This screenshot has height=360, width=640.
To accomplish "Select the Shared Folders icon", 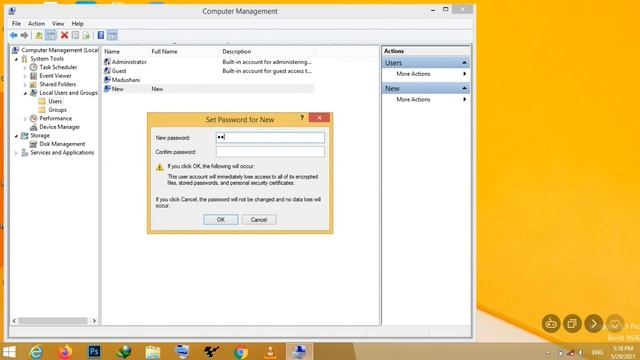I will pos(33,84).
